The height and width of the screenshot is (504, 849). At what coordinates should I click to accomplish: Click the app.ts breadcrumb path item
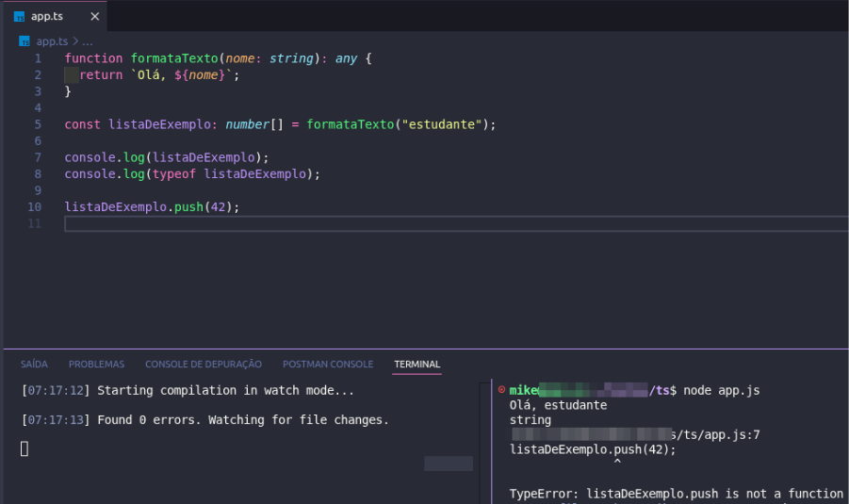coord(52,41)
